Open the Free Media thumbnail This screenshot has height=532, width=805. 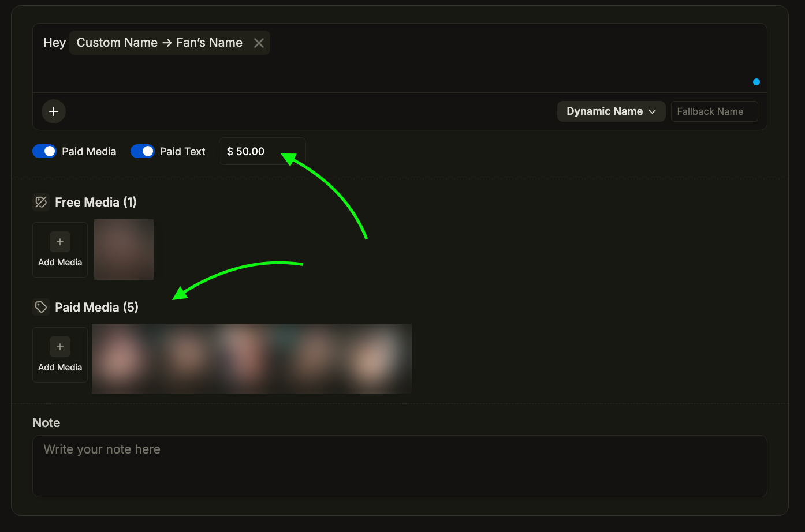click(124, 249)
